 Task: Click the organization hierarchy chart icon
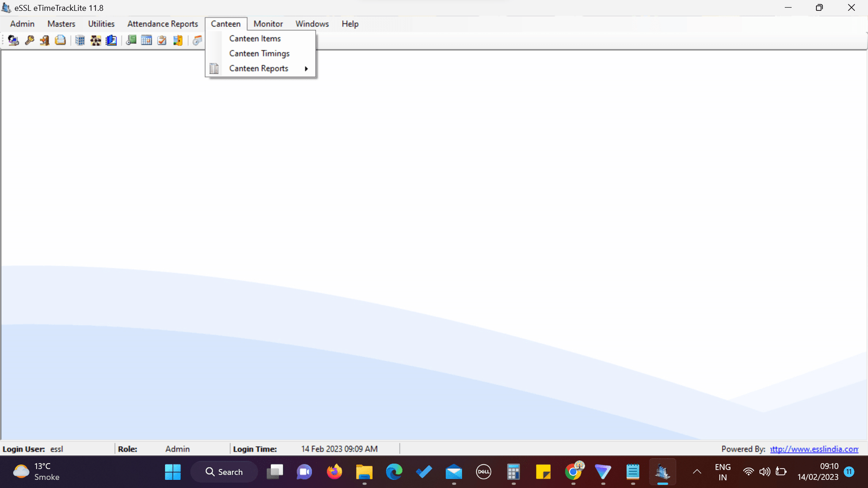(95, 40)
